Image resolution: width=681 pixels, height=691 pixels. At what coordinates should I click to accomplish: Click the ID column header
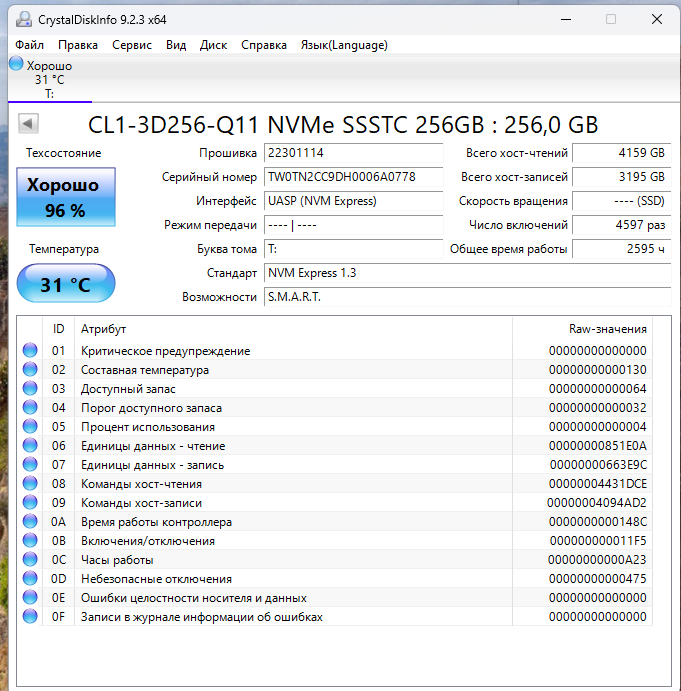pos(59,329)
